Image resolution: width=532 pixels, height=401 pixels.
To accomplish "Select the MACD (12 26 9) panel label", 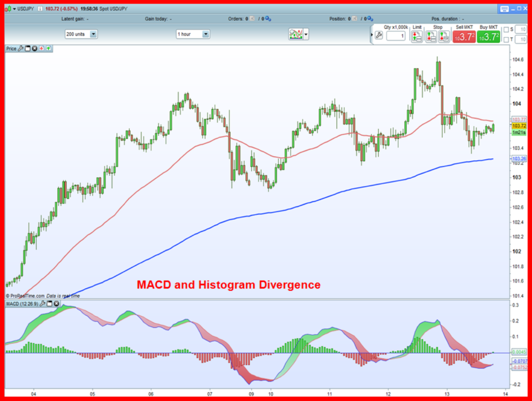I will click(x=21, y=303).
